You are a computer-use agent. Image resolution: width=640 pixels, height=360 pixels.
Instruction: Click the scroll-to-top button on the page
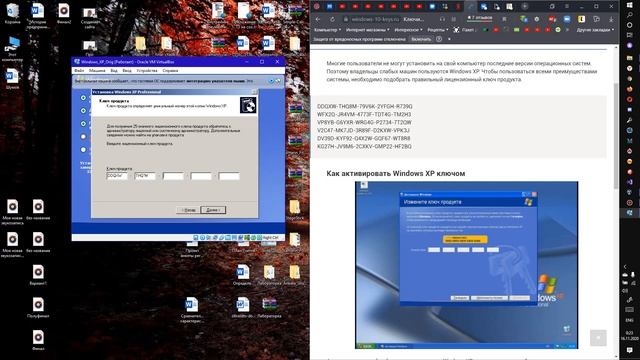tap(598, 338)
